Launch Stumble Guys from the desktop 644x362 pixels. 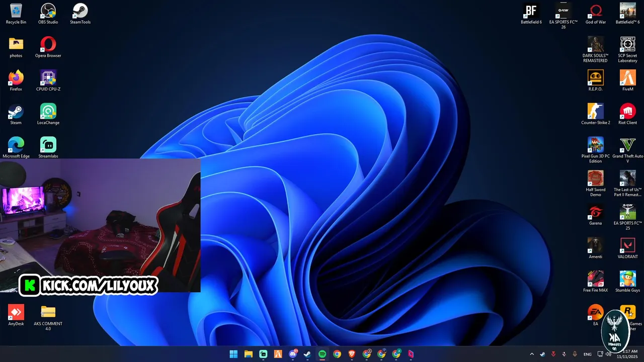click(x=628, y=282)
